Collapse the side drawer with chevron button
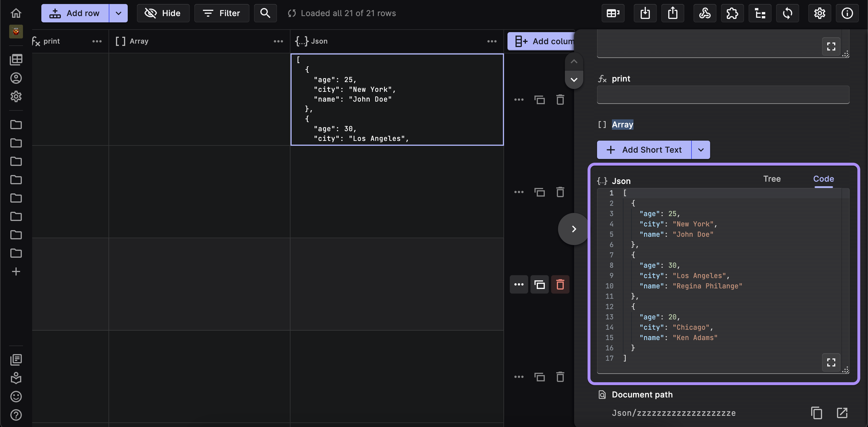The width and height of the screenshot is (868, 427). pyautogui.click(x=574, y=229)
